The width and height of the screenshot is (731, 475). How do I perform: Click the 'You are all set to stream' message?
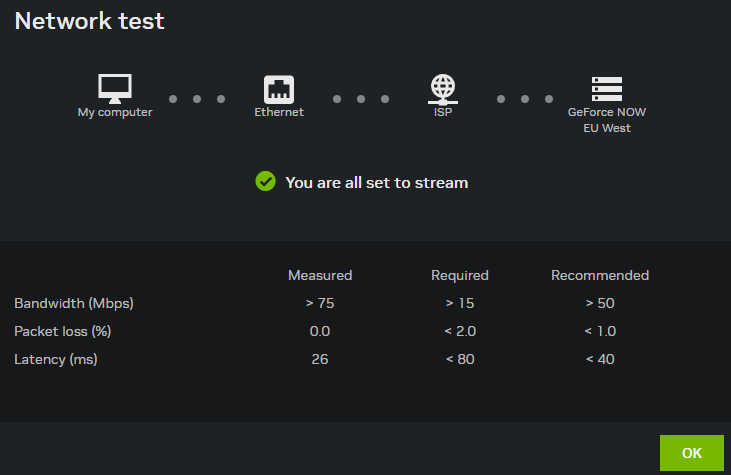[376, 183]
